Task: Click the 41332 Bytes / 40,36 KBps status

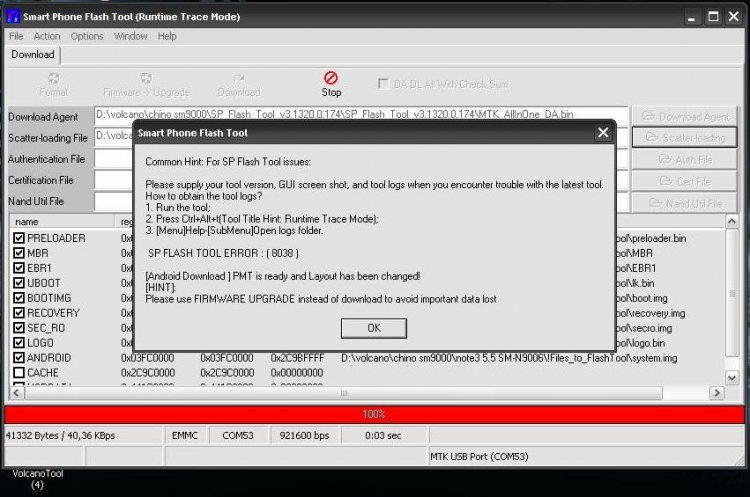Action: pyautogui.click(x=60, y=435)
